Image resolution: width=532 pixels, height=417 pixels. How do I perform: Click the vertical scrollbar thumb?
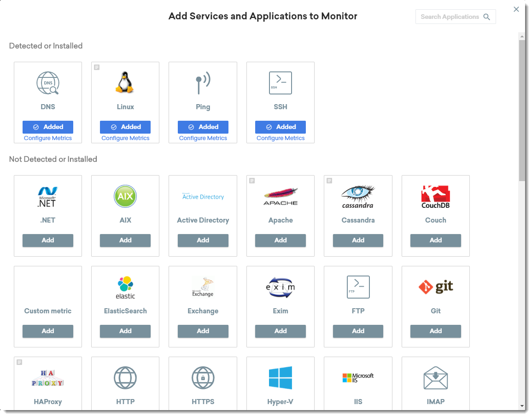click(x=522, y=110)
